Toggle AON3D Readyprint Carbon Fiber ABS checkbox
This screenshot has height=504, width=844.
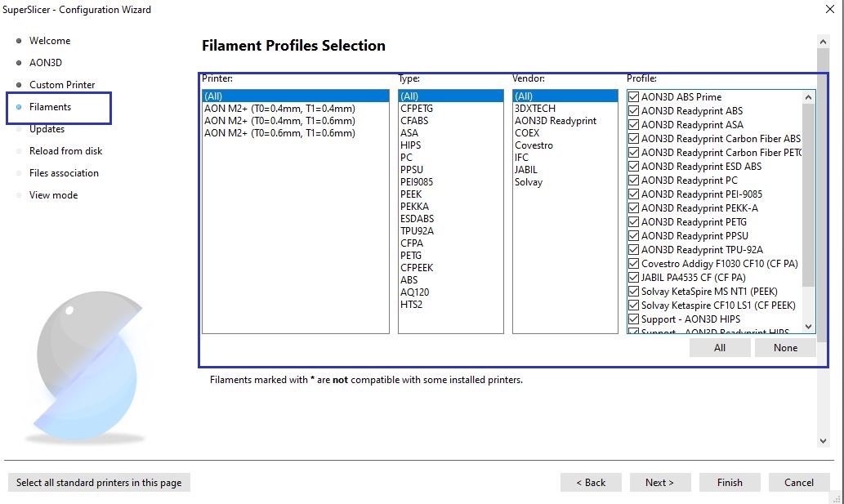pos(633,139)
